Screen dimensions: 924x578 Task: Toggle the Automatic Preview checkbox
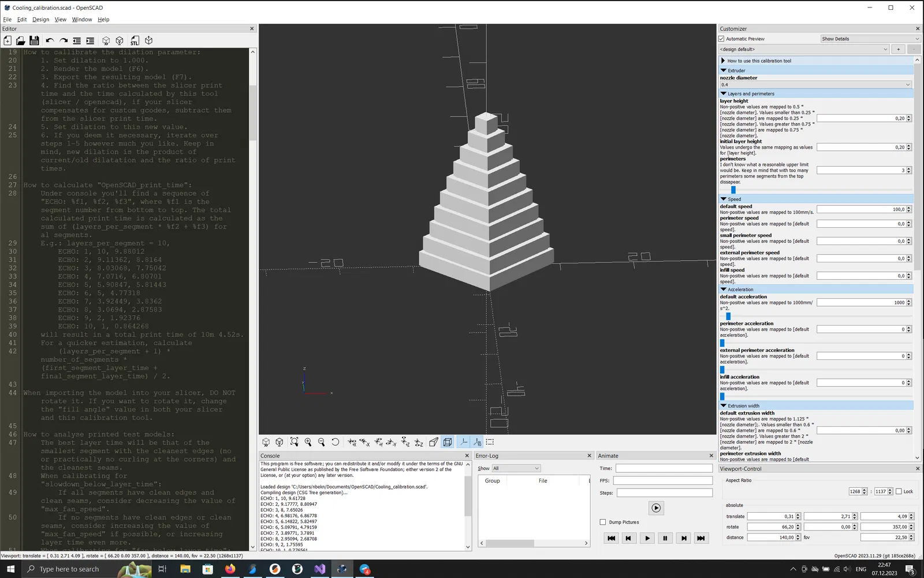[x=721, y=39]
